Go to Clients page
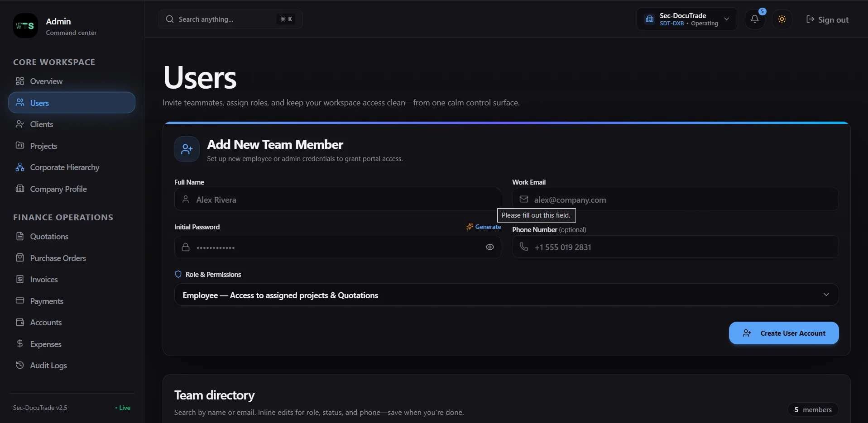Image resolution: width=868 pixels, height=423 pixels. pos(72,124)
